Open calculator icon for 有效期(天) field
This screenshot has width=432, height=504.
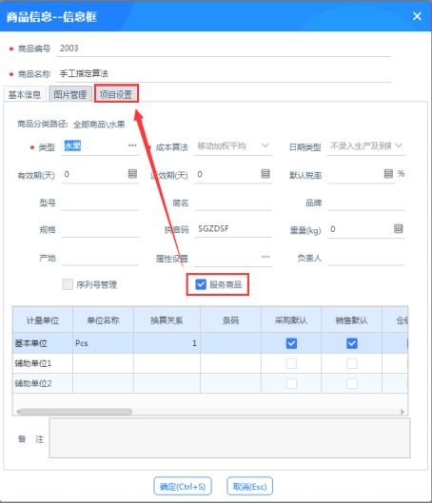(132, 174)
